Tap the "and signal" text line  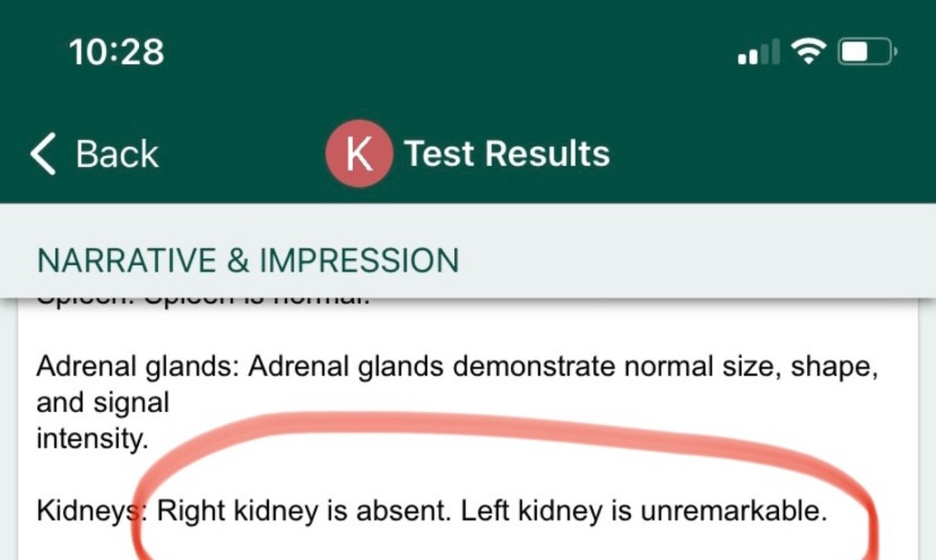pyautogui.click(x=102, y=402)
